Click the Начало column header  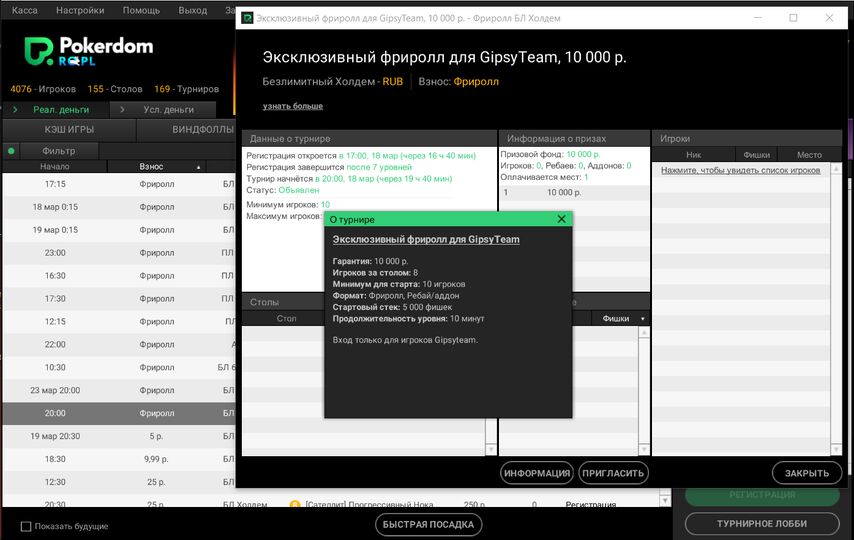point(54,167)
